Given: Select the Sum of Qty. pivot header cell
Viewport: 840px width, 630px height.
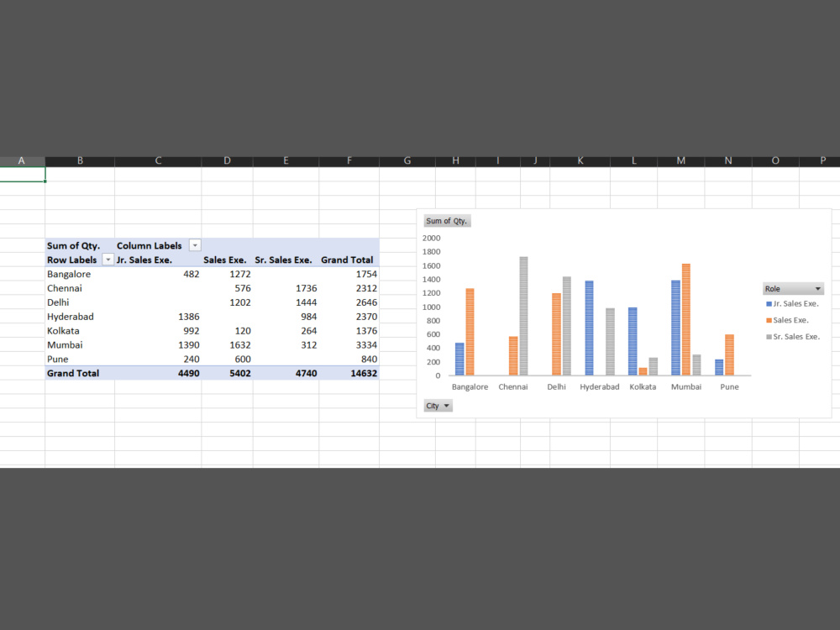Looking at the screenshot, I should tap(80, 245).
